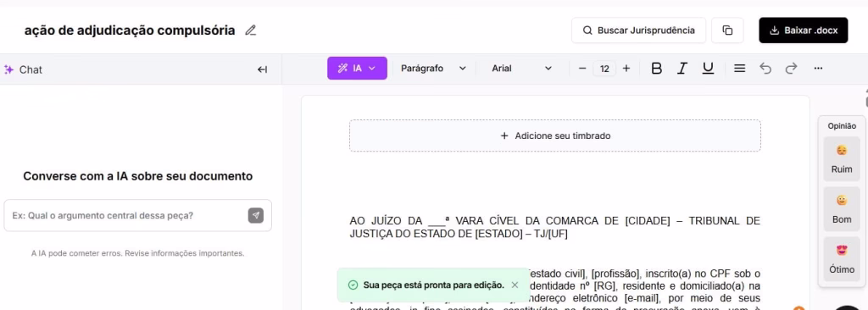The height and width of the screenshot is (310, 868).
Task: Click the AO JUÍZO DA heading paragraph
Action: tap(554, 228)
